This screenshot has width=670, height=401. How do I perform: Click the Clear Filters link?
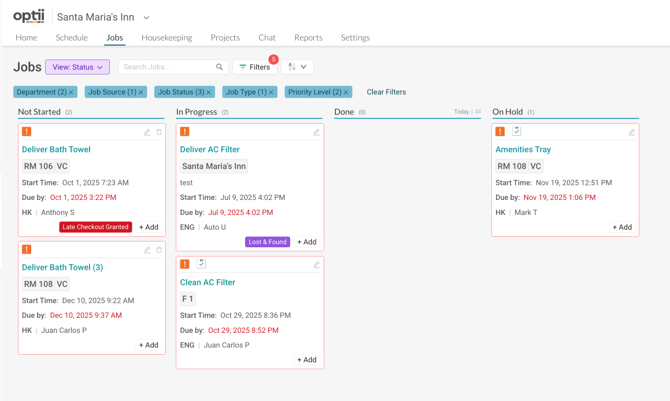pyautogui.click(x=386, y=92)
